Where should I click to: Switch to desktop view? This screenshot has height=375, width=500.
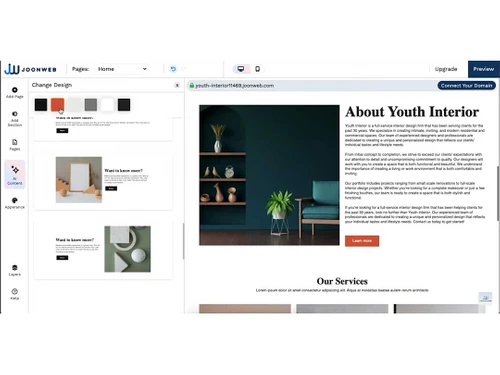(x=241, y=69)
